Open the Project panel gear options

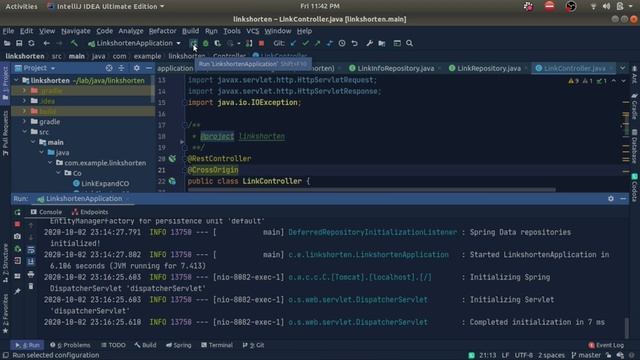click(x=136, y=68)
